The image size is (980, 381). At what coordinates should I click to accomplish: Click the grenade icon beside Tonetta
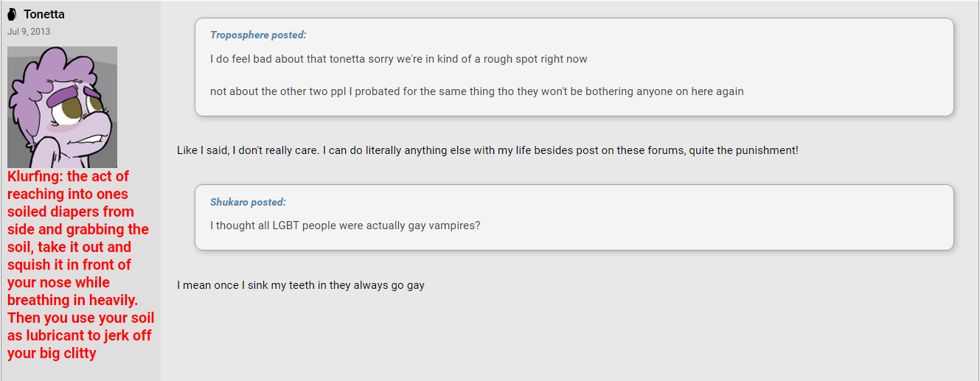[13, 15]
